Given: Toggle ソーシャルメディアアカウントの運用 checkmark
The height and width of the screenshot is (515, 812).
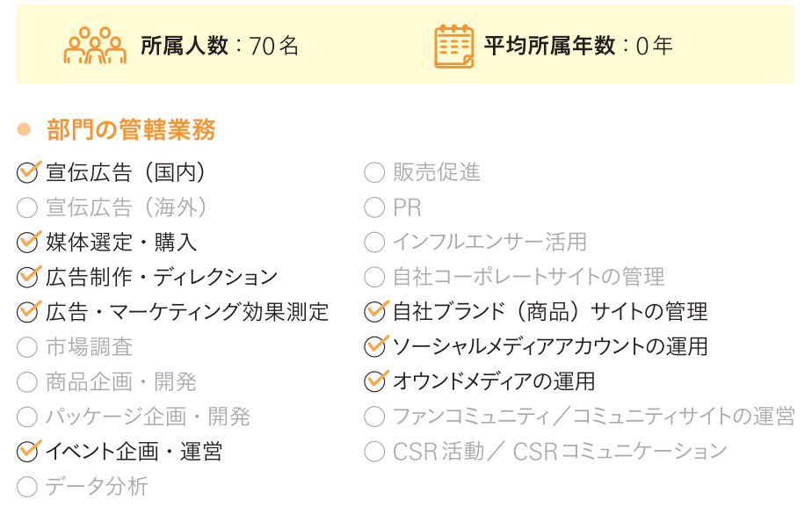Looking at the screenshot, I should click(x=375, y=346).
